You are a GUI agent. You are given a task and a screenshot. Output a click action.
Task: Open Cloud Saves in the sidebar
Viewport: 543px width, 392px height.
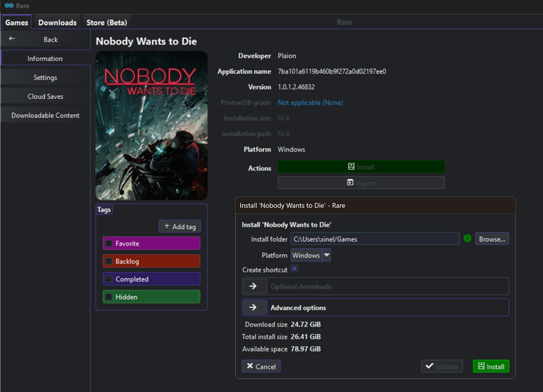tap(45, 96)
